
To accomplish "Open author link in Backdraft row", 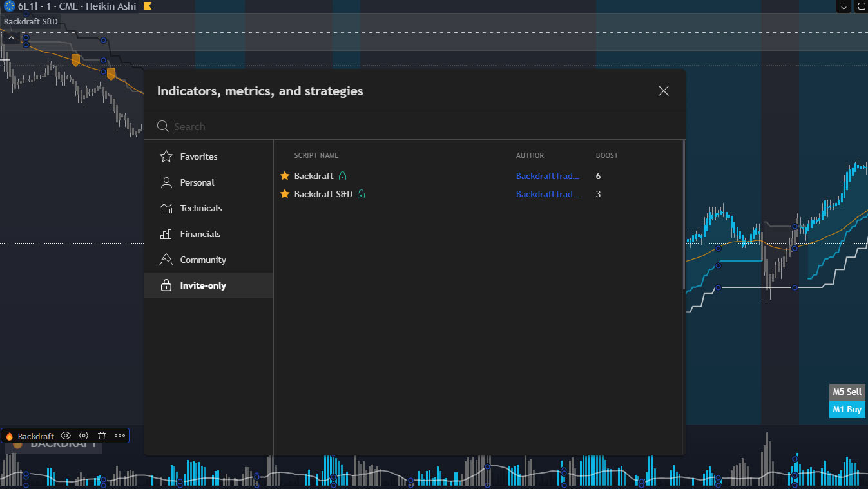I will tap(548, 176).
